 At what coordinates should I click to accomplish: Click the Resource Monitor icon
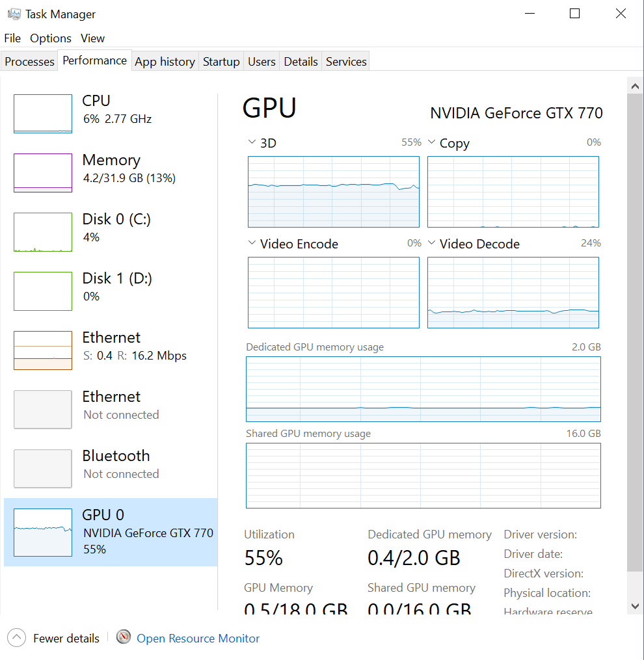pos(124,637)
